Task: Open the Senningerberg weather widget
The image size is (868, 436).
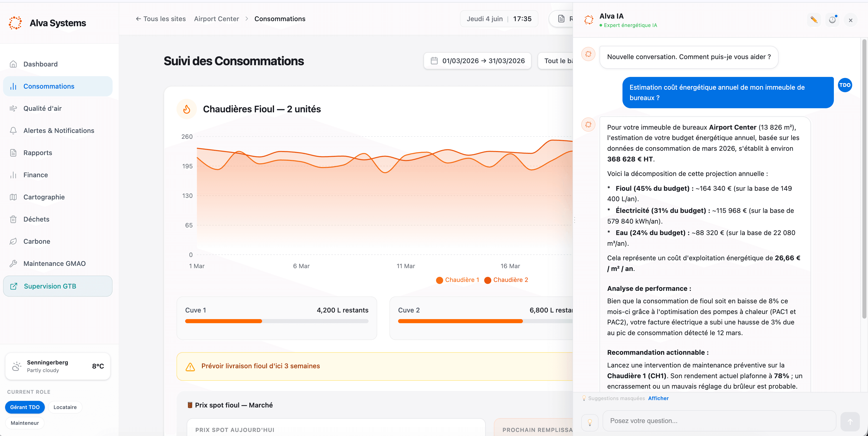Action: pyautogui.click(x=58, y=366)
